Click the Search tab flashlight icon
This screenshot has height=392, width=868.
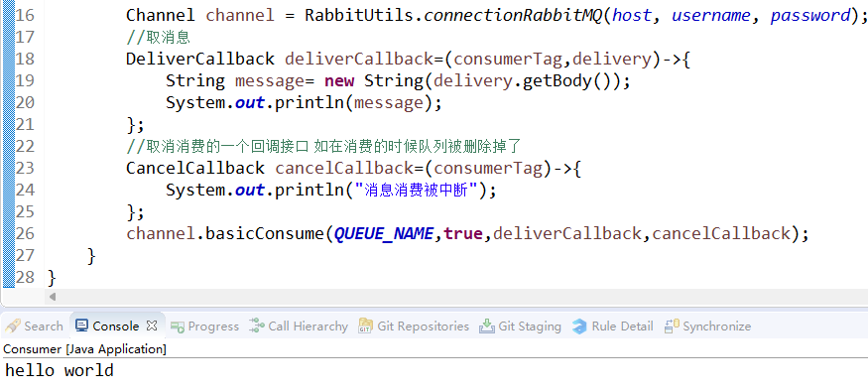(13, 327)
